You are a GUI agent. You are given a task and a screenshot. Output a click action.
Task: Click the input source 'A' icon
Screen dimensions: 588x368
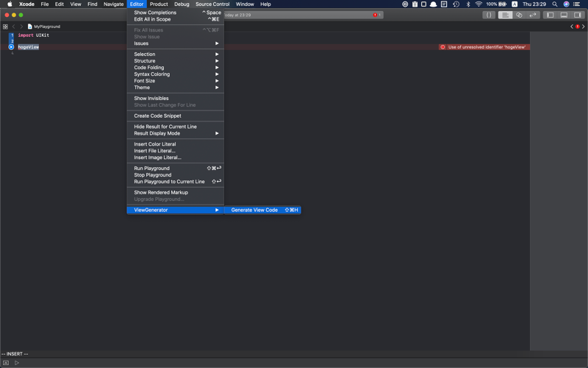514,4
